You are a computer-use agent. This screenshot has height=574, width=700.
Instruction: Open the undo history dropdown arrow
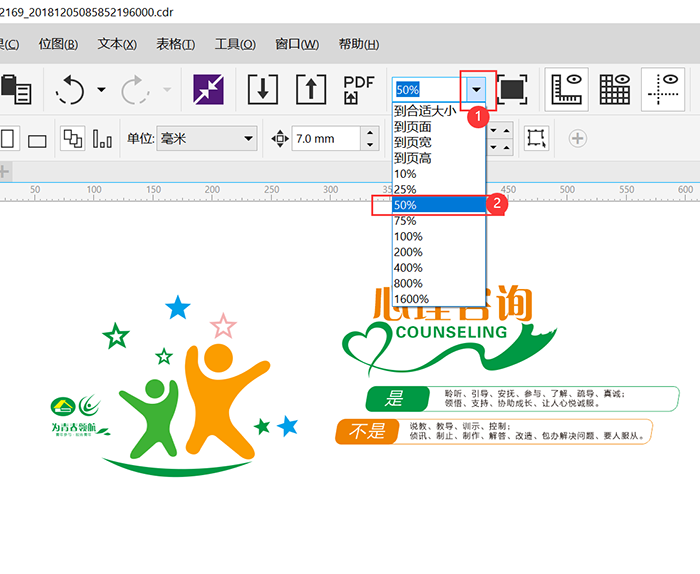[102, 90]
